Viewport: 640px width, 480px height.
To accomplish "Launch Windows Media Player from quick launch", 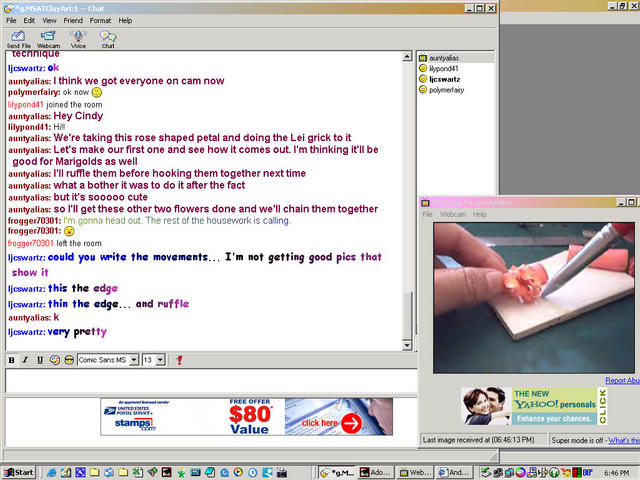I will 238,473.
